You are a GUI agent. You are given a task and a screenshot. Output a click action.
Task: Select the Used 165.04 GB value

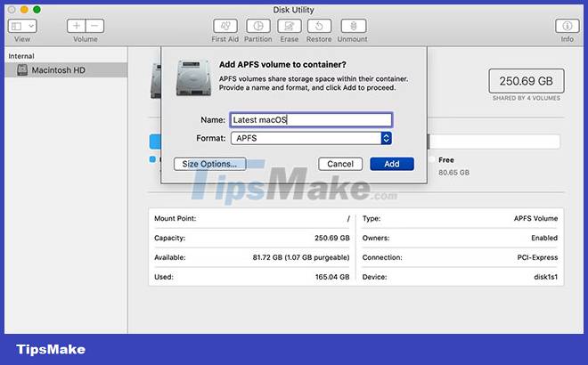[332, 277]
